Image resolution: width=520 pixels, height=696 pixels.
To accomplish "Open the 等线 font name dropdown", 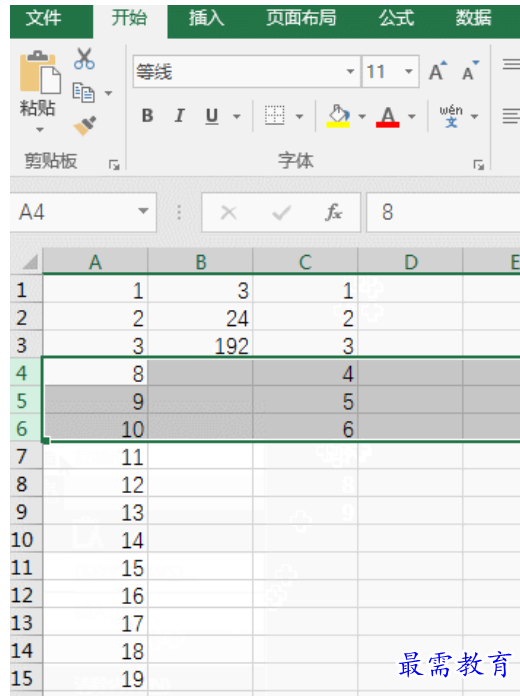I will point(350,71).
